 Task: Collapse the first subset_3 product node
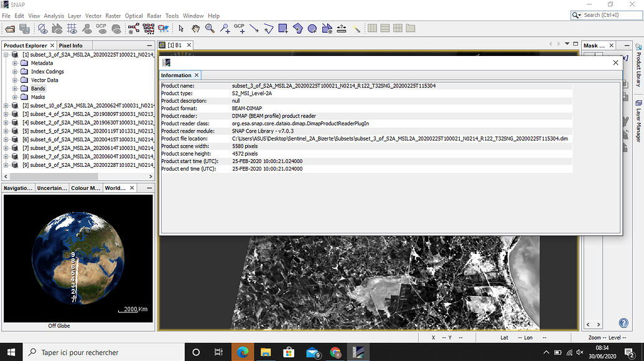point(6,55)
